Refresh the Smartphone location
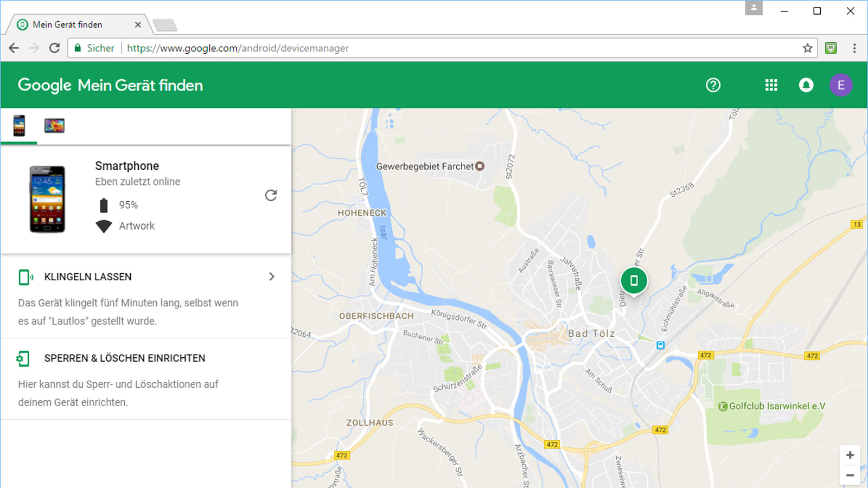The width and height of the screenshot is (868, 488). pyautogui.click(x=271, y=196)
